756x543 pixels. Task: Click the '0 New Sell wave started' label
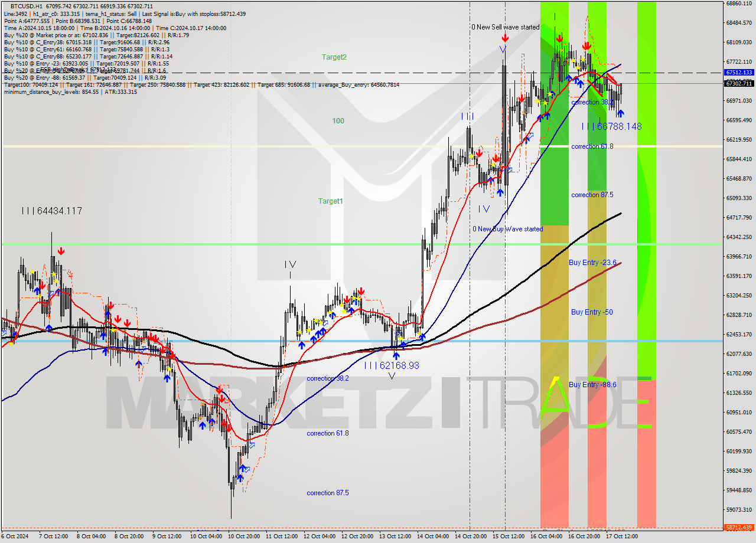[505, 27]
